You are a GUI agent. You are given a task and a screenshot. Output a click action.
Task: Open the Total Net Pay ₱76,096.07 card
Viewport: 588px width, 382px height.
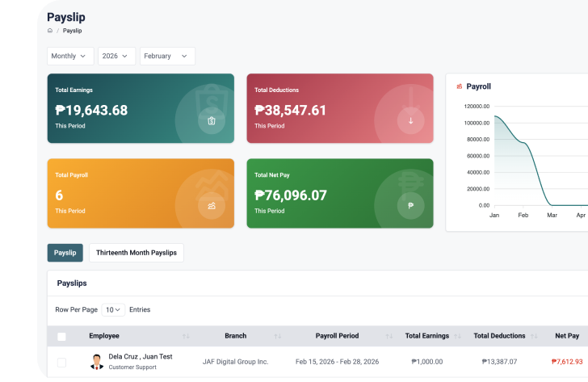340,194
